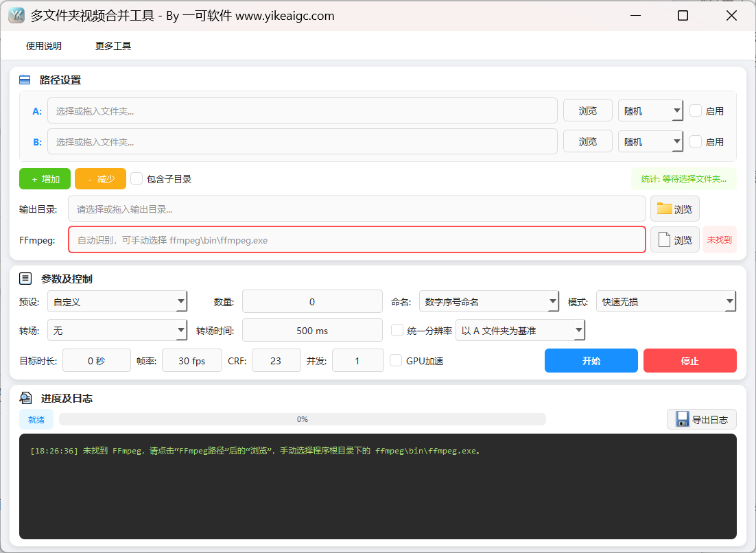This screenshot has width=756, height=553.
Task: Click the blue B: folder label
Action: (x=37, y=142)
